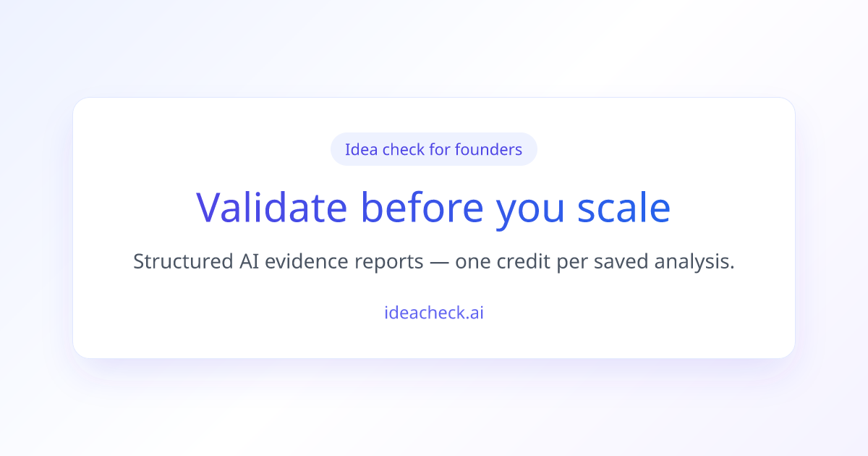Image resolution: width=868 pixels, height=456 pixels.
Task: Click the word 'you' in the headline
Action: pos(530,211)
